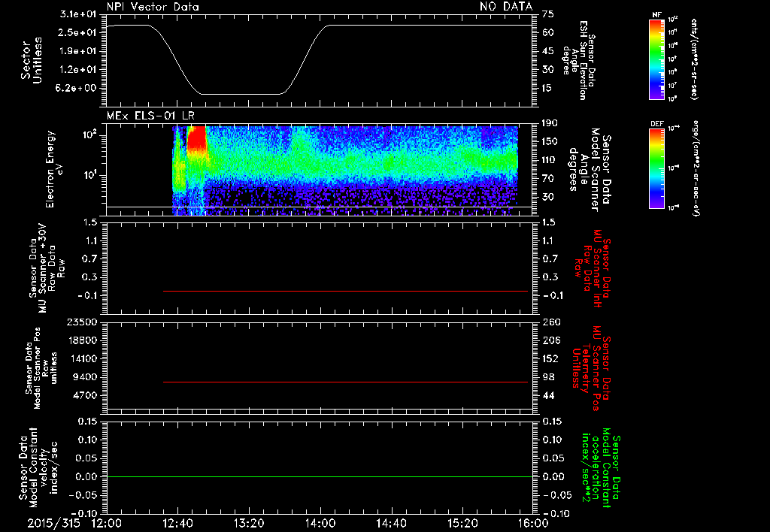
Task: Click the 16:00 time axis label
Action: [x=533, y=523]
